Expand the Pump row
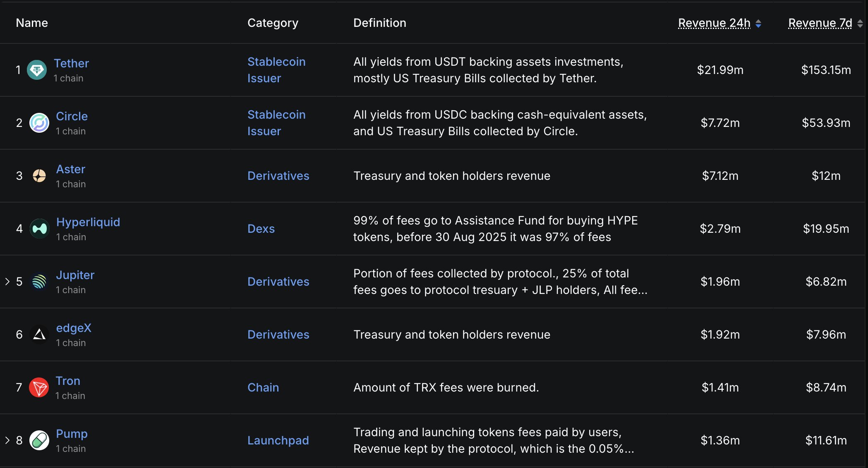This screenshot has height=468, width=868. [x=7, y=440]
